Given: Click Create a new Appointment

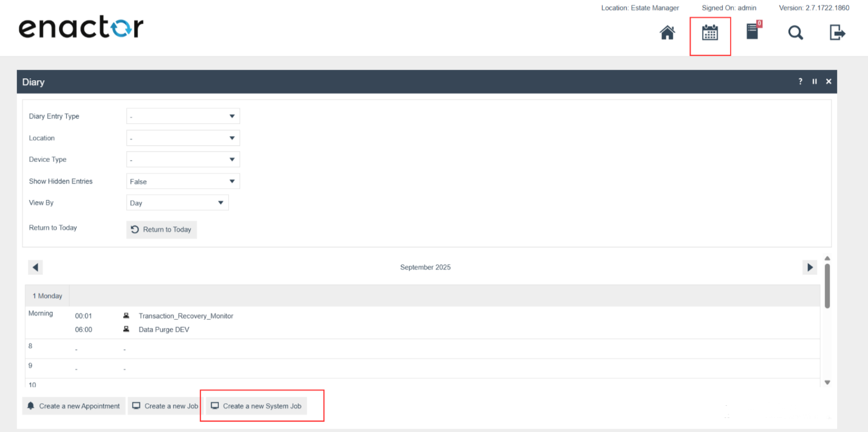Looking at the screenshot, I should [x=73, y=406].
